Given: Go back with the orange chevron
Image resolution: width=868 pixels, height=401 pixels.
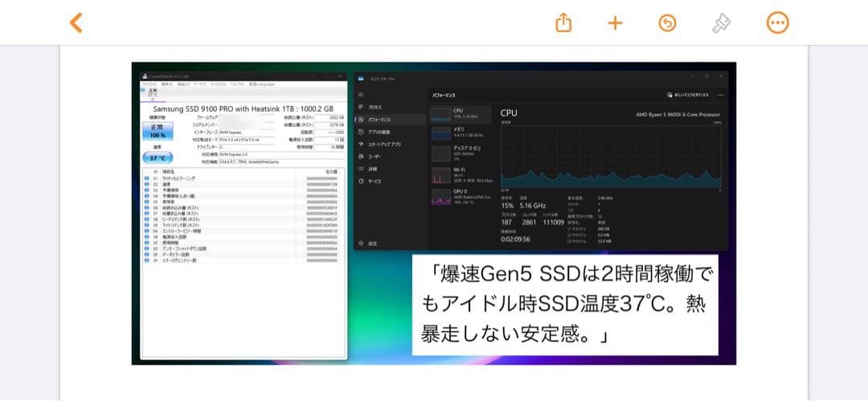Looking at the screenshot, I should point(76,23).
